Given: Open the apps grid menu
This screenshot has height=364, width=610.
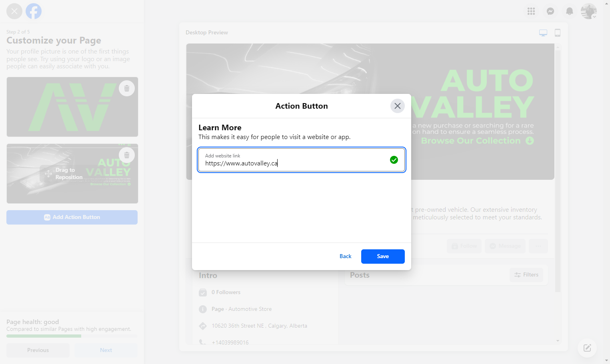Looking at the screenshot, I should tap(531, 11).
